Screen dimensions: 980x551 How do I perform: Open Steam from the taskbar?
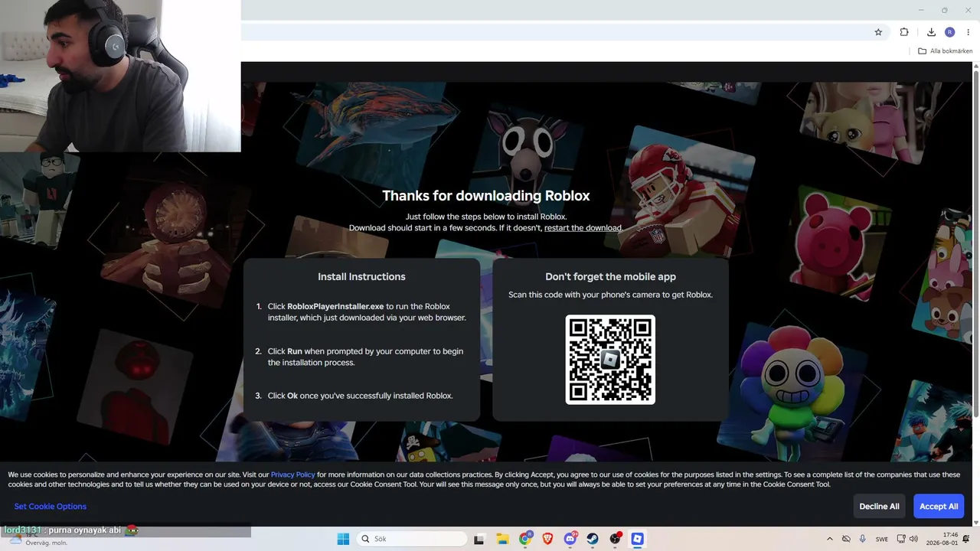pos(593,539)
